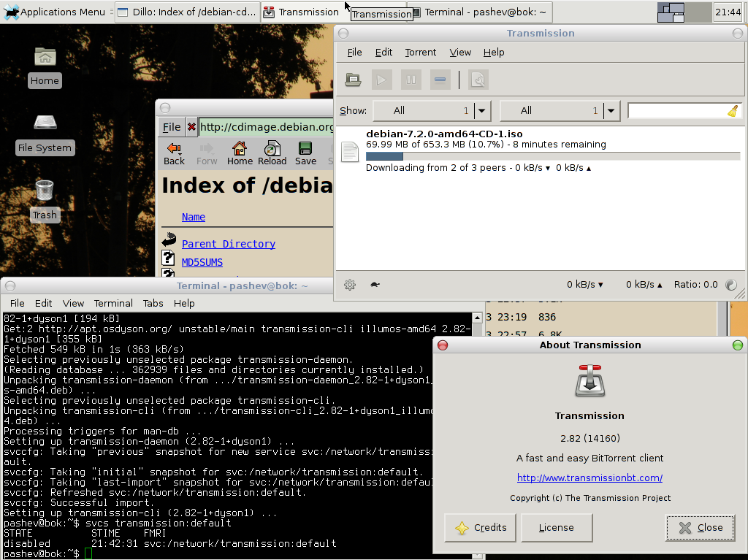Click the License button

557,528
